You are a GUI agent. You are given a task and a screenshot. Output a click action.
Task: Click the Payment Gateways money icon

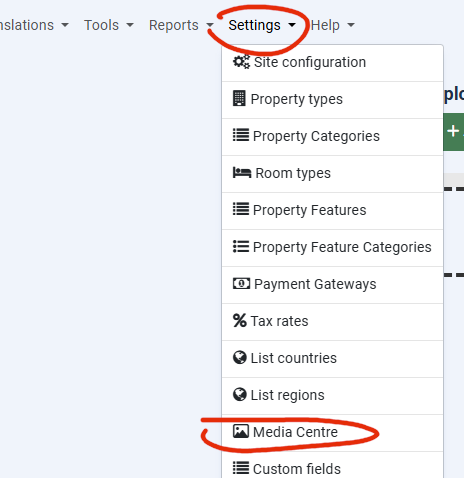[x=241, y=284]
